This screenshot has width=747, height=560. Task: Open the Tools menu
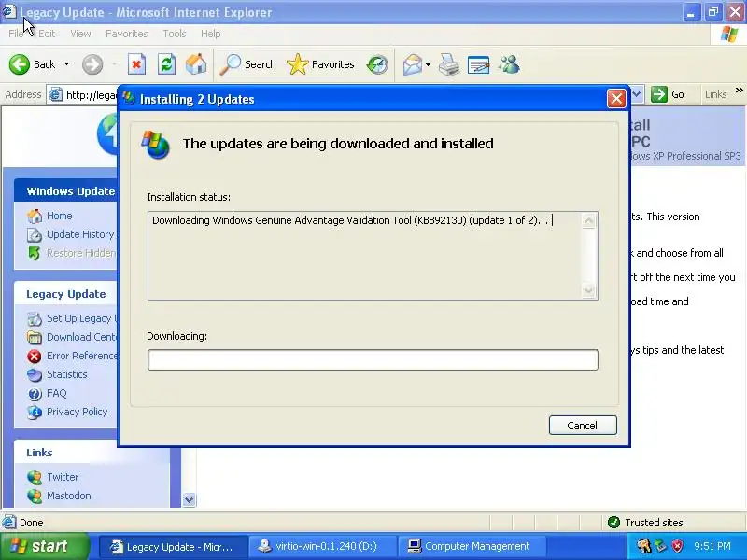(175, 34)
